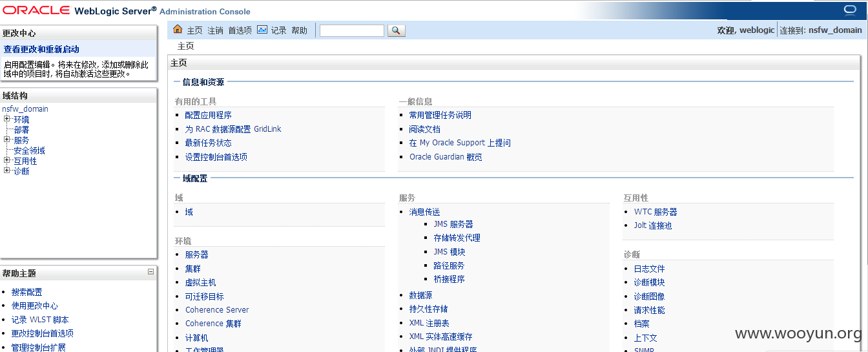Viewport: 868px width, 352px height.
Task: Collapse the 帮助主题 panel minus icon
Action: (x=150, y=272)
